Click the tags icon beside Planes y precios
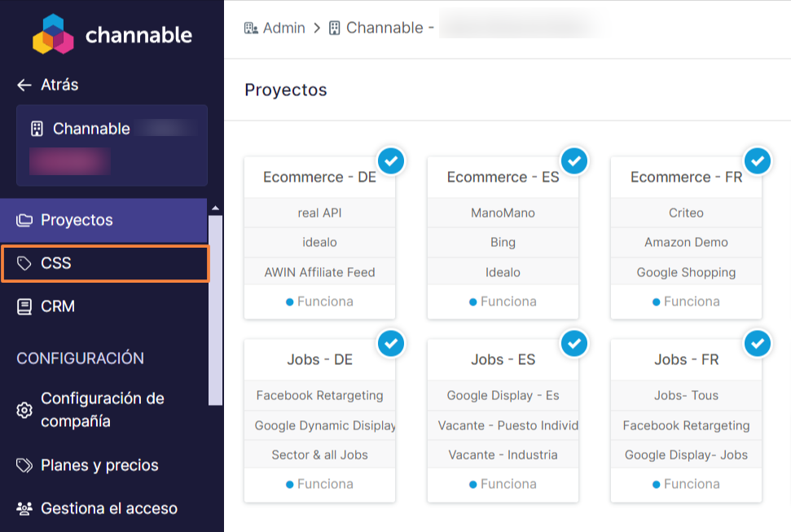 pos(24,465)
